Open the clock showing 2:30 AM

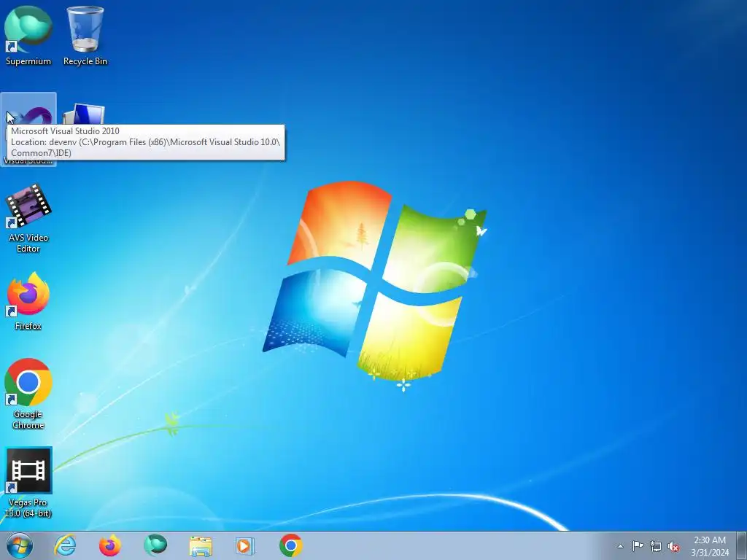[x=710, y=546]
